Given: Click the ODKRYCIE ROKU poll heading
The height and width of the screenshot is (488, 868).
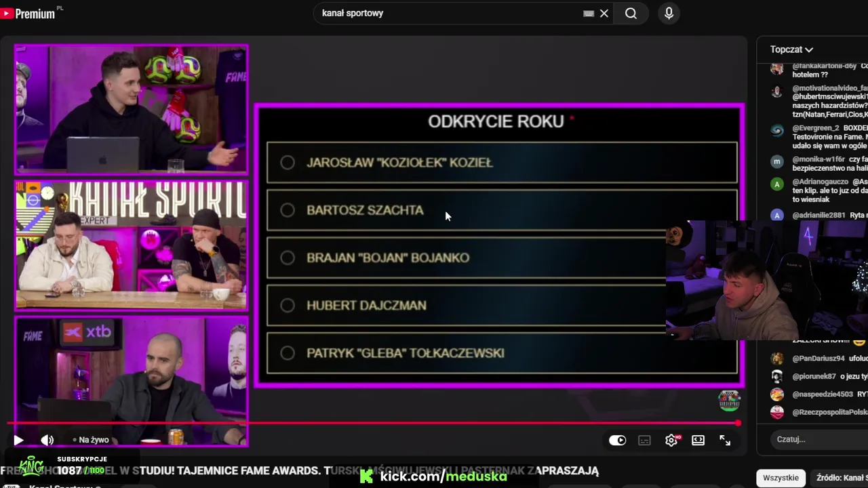Looking at the screenshot, I should [496, 121].
